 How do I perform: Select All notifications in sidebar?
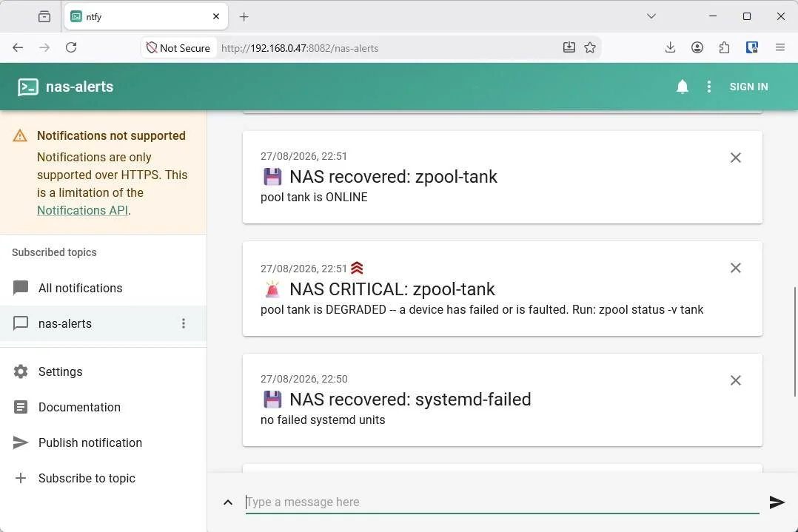104,288
